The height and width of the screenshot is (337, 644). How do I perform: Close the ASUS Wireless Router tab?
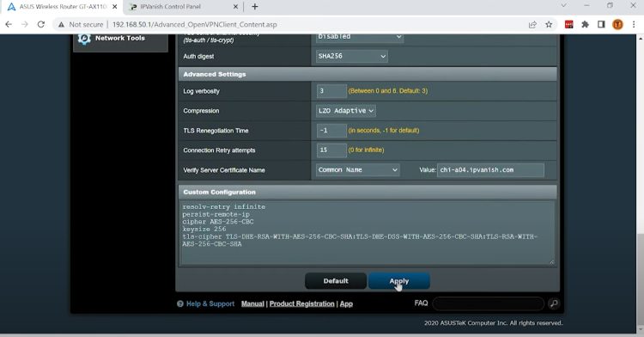click(x=114, y=7)
